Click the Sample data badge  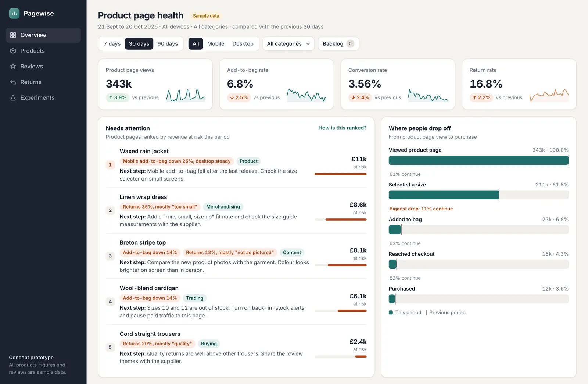point(206,16)
